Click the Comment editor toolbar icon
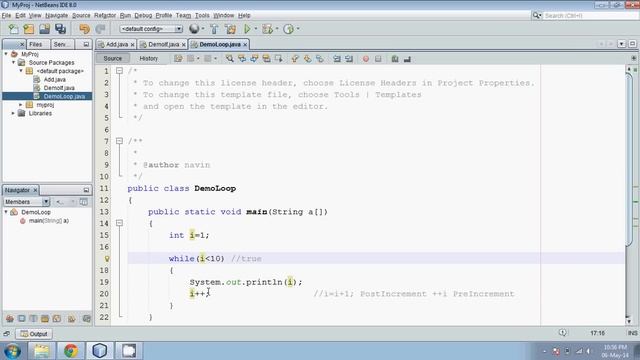The width and height of the screenshot is (640, 360). coord(395,59)
